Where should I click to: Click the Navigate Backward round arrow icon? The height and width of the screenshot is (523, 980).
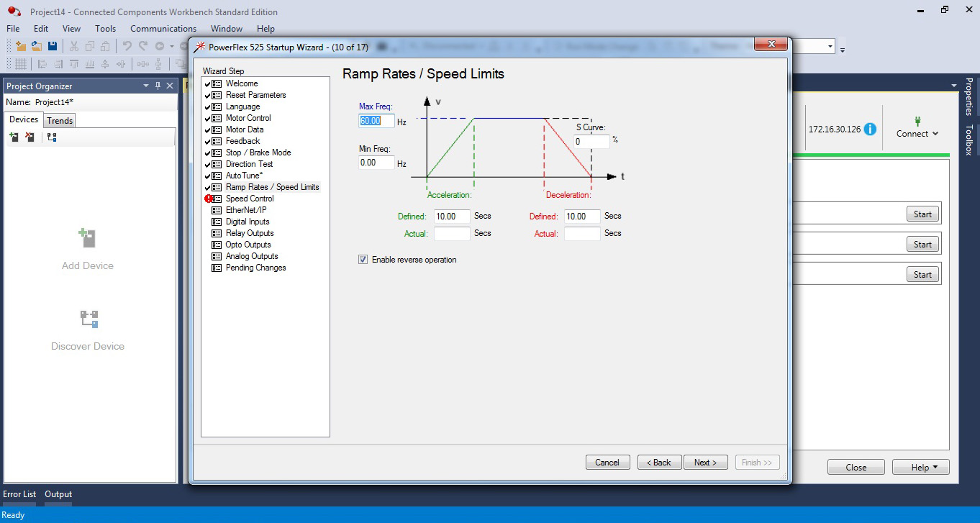point(160,46)
